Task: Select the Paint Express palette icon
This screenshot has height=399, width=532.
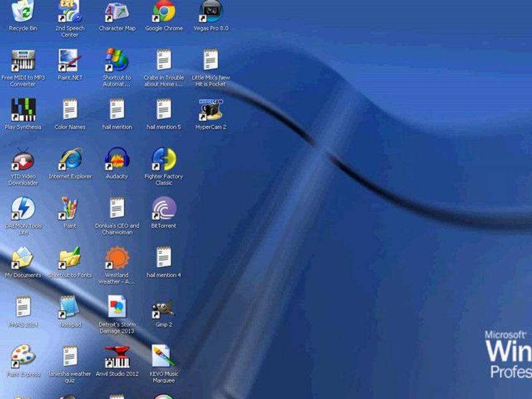Action: point(23,356)
